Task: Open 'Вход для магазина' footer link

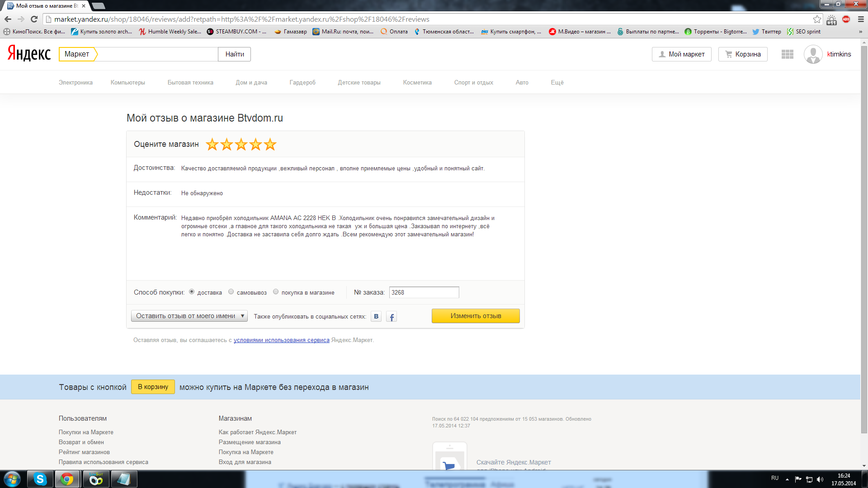Action: (x=245, y=462)
